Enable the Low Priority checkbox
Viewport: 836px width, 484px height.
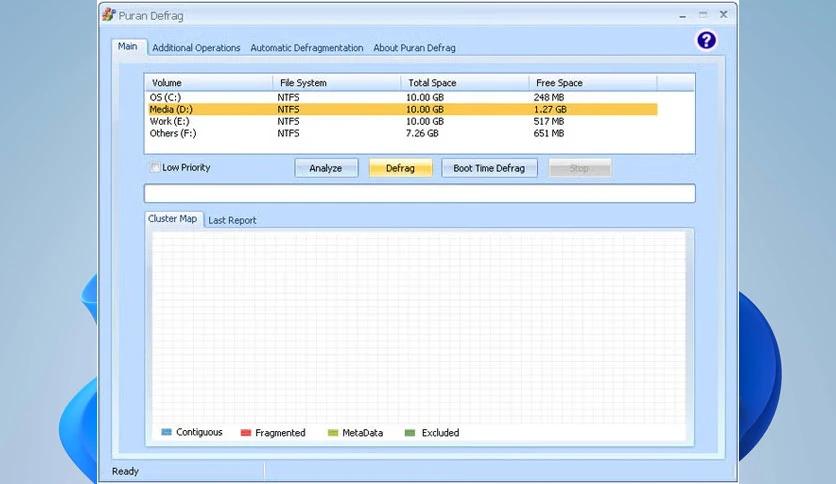(x=155, y=167)
